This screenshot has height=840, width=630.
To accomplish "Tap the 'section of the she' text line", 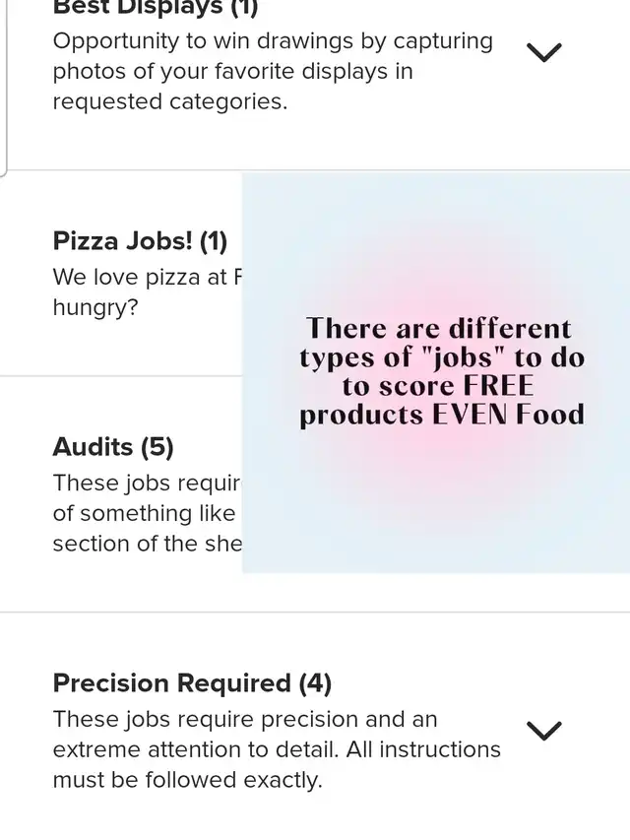I will 147,544.
